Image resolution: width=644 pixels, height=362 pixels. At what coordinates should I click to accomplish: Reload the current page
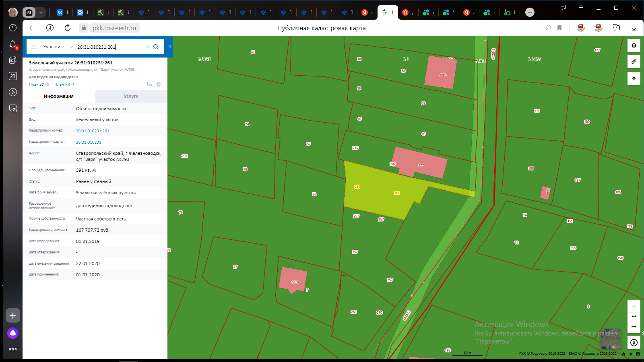pyautogui.click(x=68, y=28)
